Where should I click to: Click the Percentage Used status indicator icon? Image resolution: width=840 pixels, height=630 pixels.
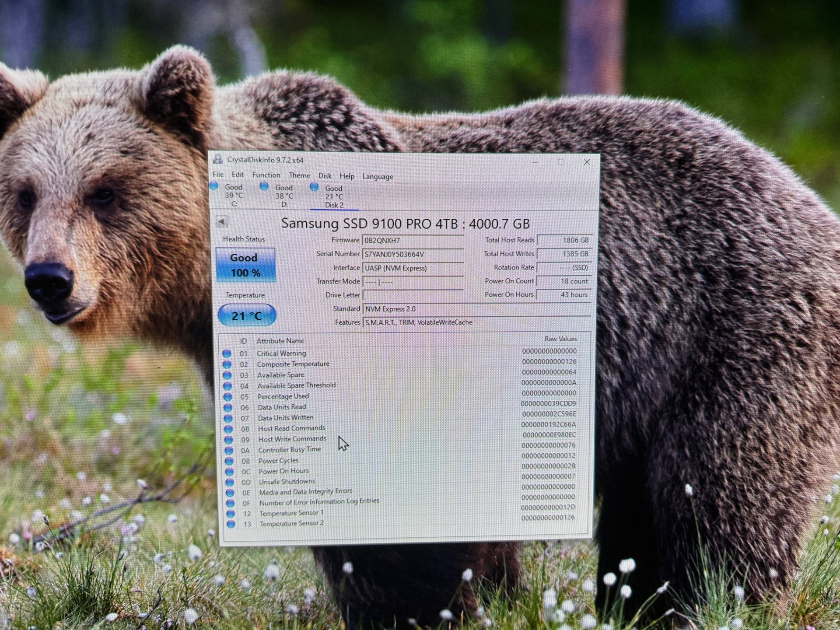click(x=227, y=397)
